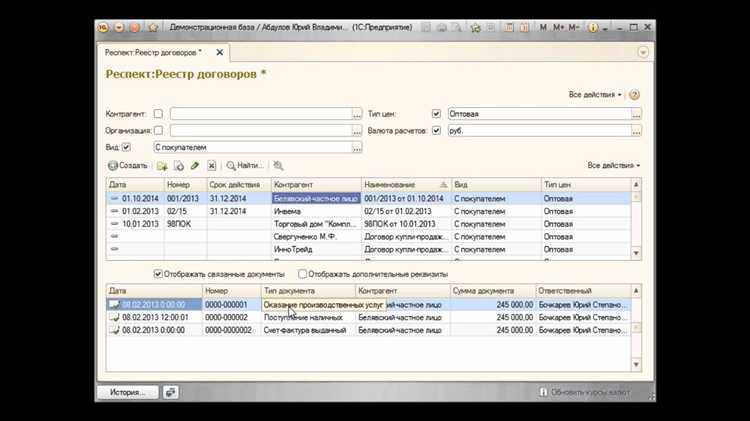Click the M memory button
The width and height of the screenshot is (750, 421).
click(x=543, y=28)
